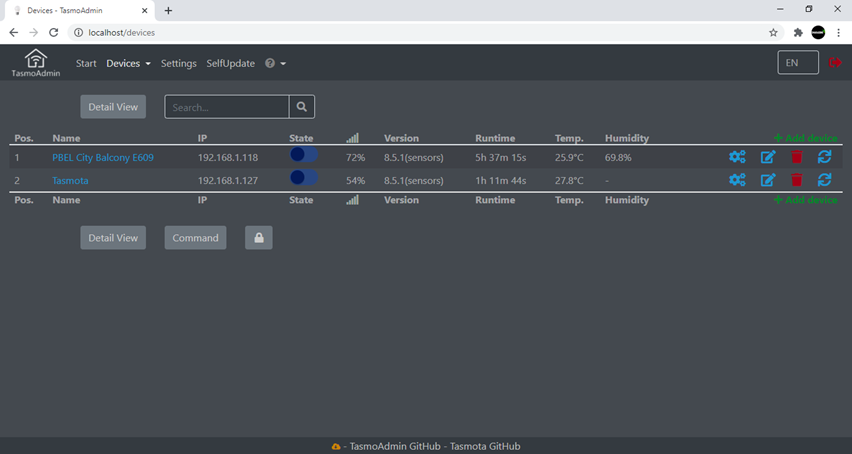Click the top Detail View button
The height and width of the screenshot is (454, 852).
click(113, 107)
